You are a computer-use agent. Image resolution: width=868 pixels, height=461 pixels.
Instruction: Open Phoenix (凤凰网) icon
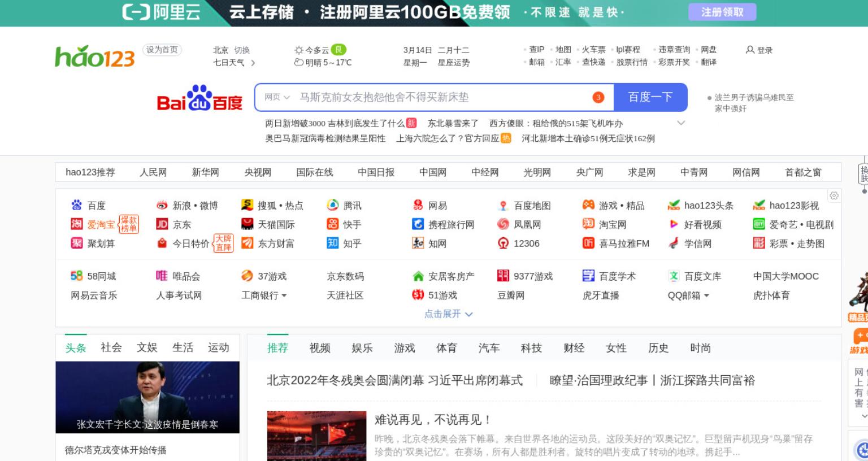(x=503, y=224)
